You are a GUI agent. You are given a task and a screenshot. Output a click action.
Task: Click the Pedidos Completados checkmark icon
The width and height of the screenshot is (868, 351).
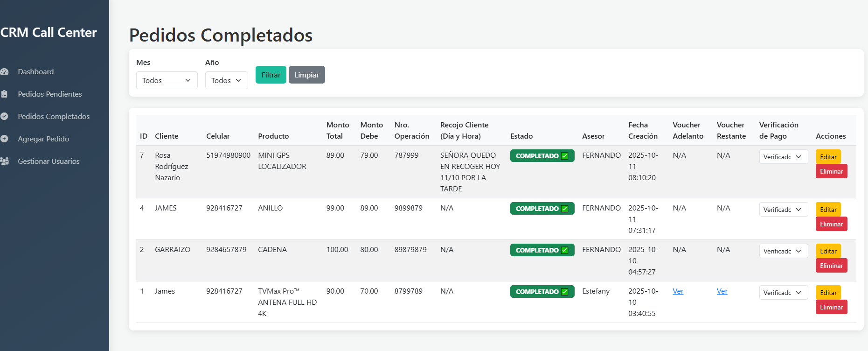[5, 117]
